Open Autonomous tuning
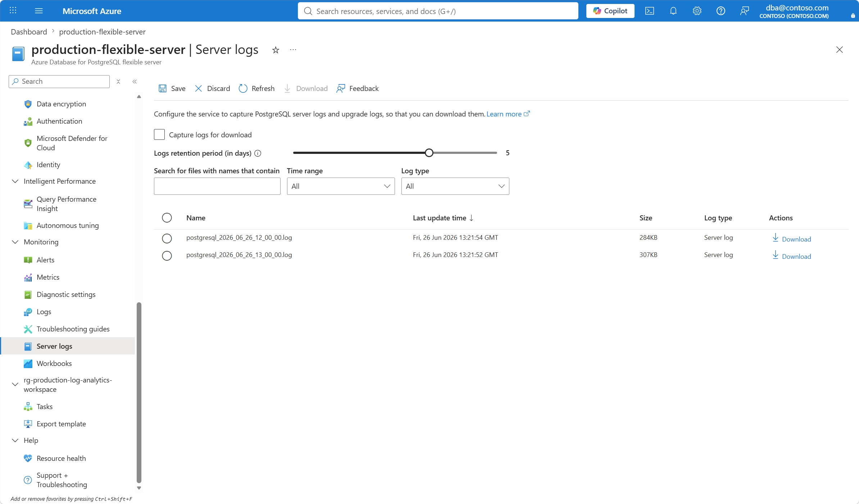This screenshot has width=859, height=504. (68, 225)
